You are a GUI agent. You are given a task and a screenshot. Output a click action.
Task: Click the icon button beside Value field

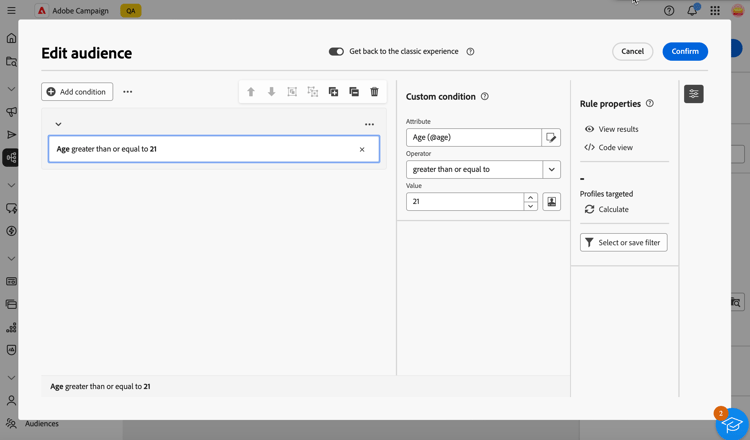point(551,202)
